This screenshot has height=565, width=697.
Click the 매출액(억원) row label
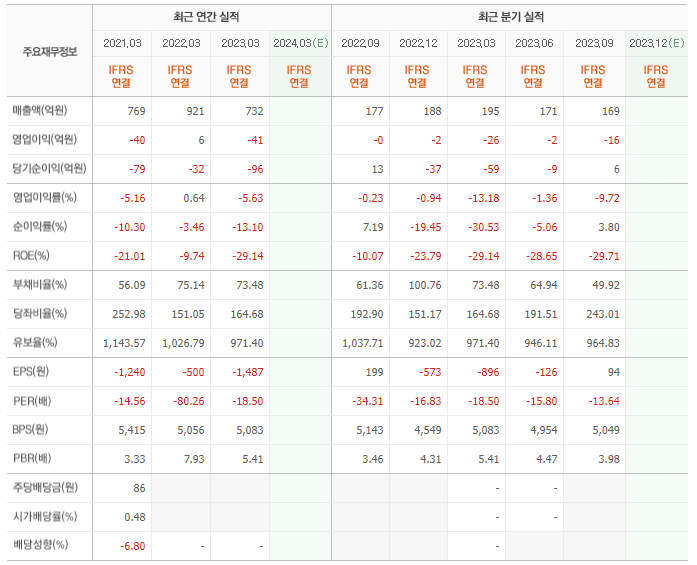40,110
